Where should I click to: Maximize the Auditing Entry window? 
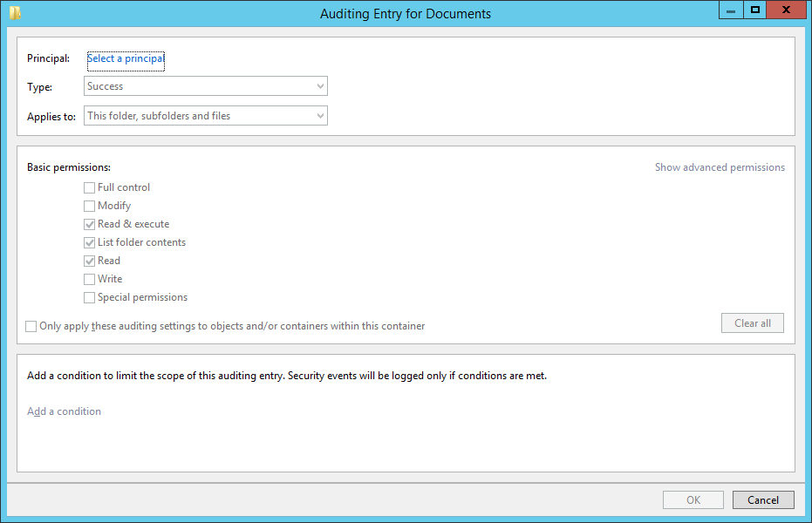click(x=755, y=10)
